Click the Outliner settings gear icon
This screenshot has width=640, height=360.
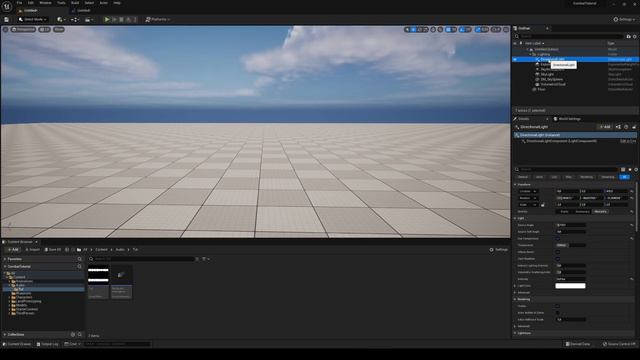point(635,36)
